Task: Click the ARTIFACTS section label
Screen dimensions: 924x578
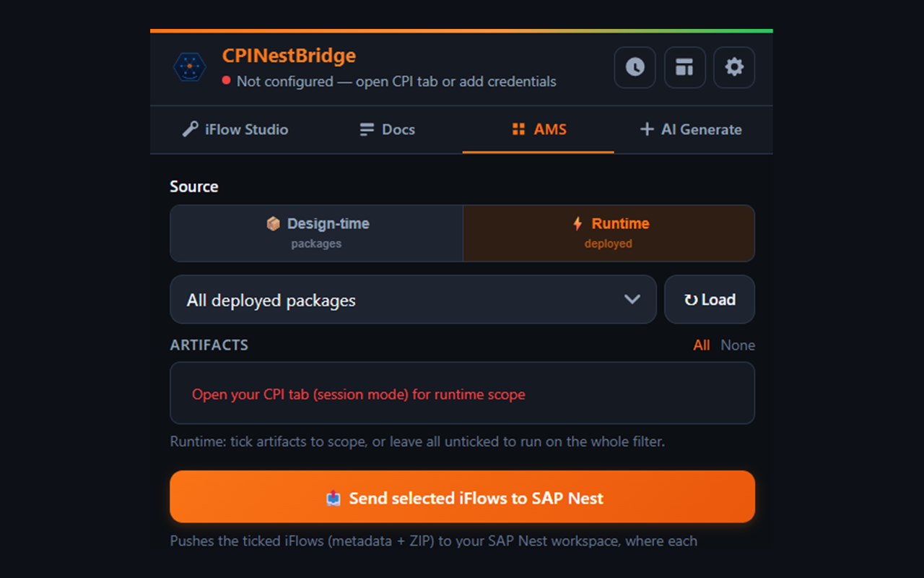Action: tap(209, 345)
